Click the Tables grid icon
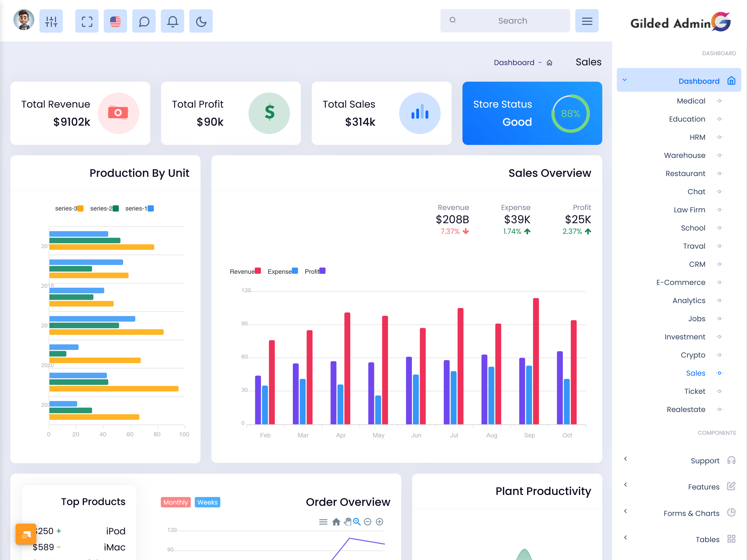The image size is (747, 560). point(731,539)
